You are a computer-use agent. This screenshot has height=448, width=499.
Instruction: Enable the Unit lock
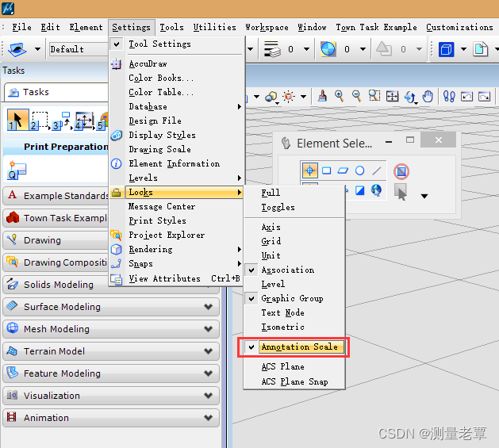(x=294, y=255)
